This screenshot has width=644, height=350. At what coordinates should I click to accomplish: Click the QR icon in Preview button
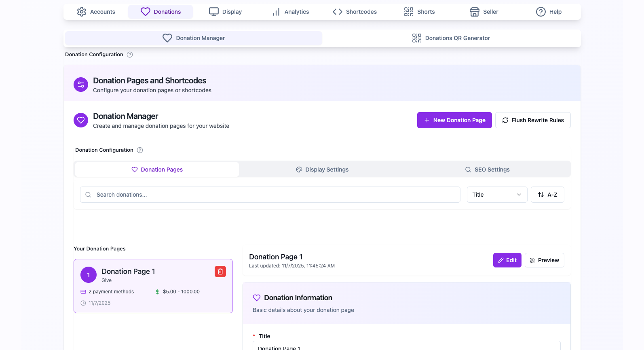click(x=533, y=260)
